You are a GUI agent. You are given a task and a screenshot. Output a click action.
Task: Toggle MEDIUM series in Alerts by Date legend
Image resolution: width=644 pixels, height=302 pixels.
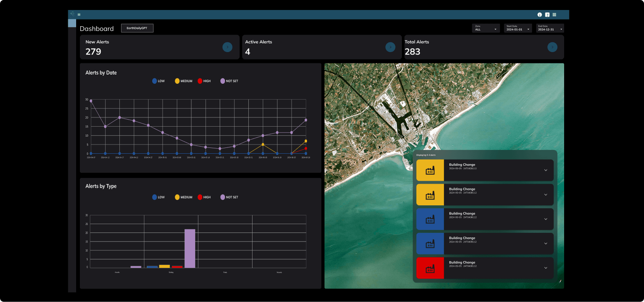coord(177,81)
